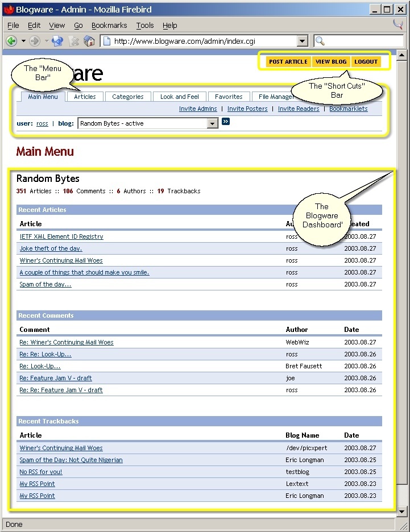Open the Forward button history dropdown arrow
The height and width of the screenshot is (532, 410).
pos(47,41)
